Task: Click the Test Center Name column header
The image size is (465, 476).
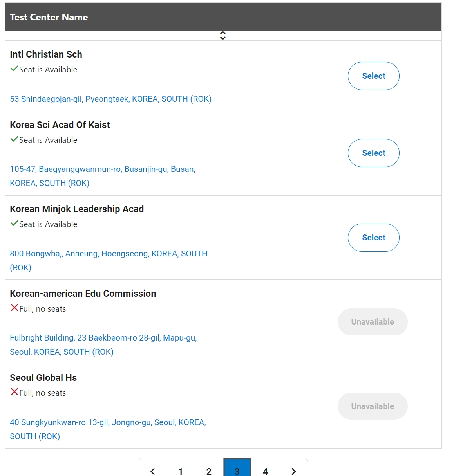Action: [49, 17]
